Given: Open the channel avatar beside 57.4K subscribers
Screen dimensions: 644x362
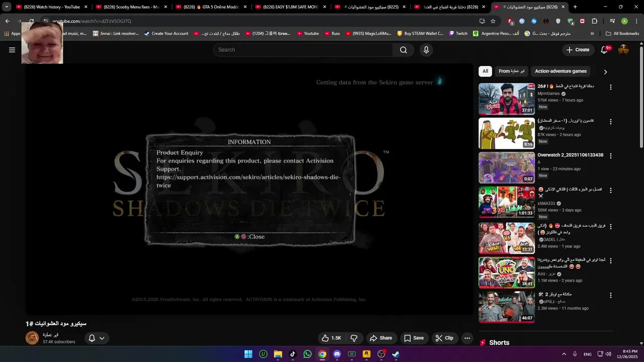Looking at the screenshot, I should pyautogui.click(x=32, y=338).
